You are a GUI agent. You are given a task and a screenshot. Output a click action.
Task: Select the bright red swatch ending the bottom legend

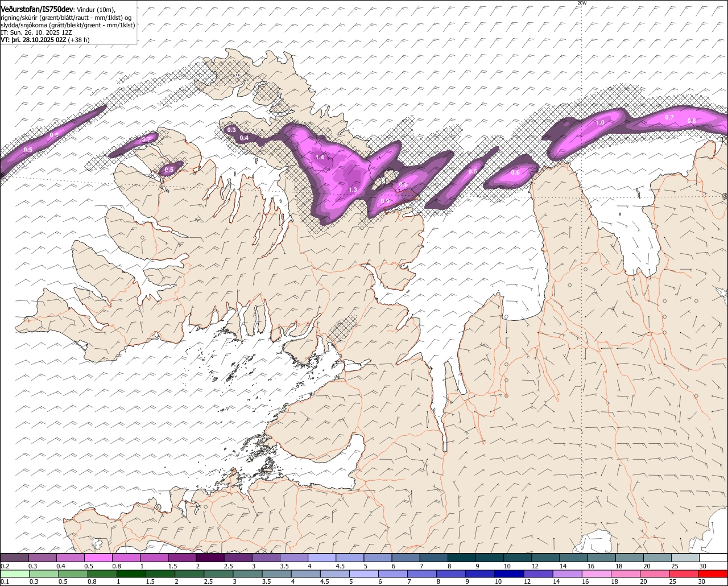pyautogui.click(x=713, y=573)
